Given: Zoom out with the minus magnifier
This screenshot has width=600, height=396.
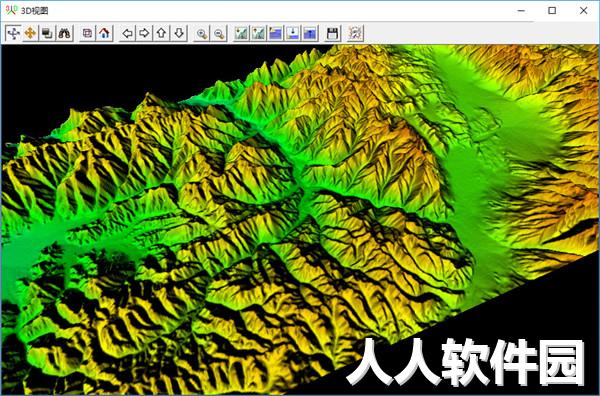Looking at the screenshot, I should pyautogui.click(x=219, y=33).
